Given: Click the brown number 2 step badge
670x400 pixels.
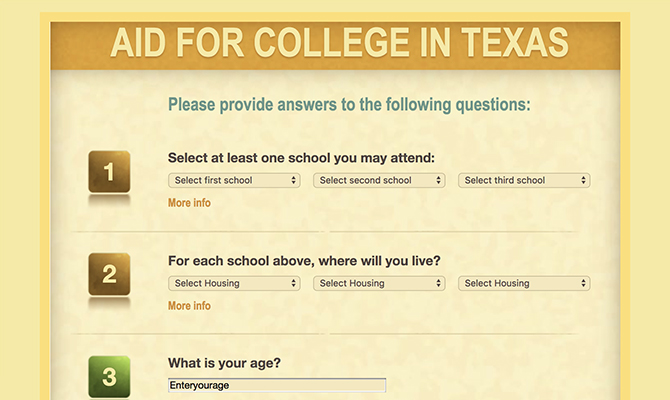Looking at the screenshot, I should [x=109, y=275].
